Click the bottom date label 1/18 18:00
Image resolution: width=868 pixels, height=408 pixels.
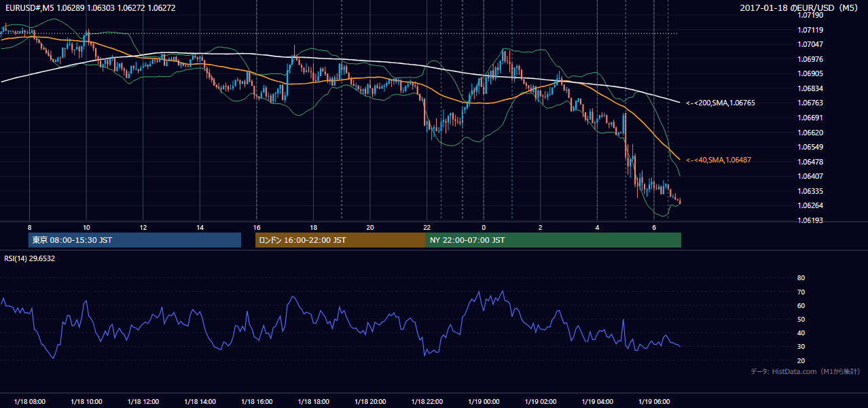pyautogui.click(x=313, y=402)
